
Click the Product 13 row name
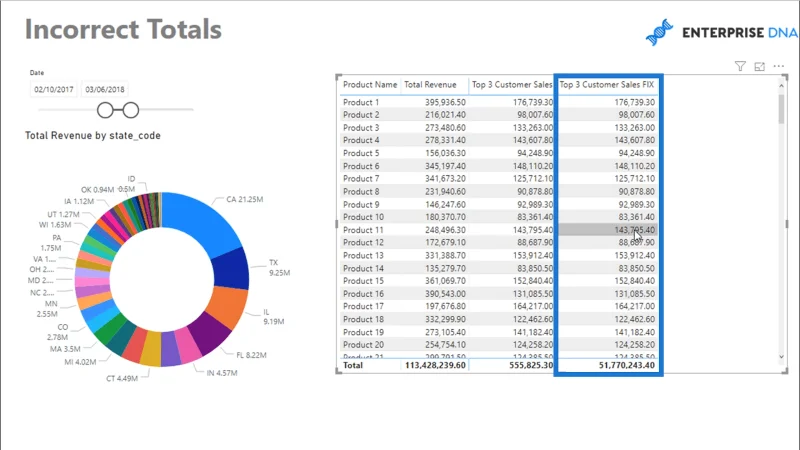pos(363,255)
